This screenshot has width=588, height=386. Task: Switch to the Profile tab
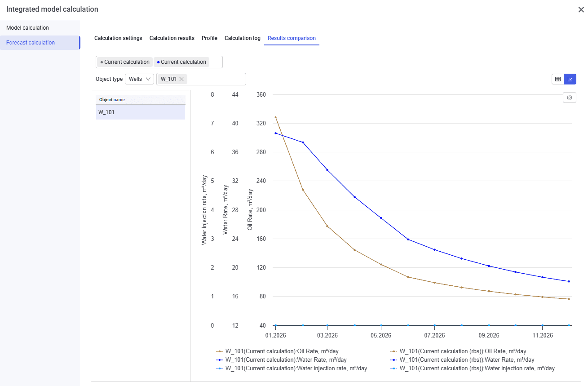209,38
